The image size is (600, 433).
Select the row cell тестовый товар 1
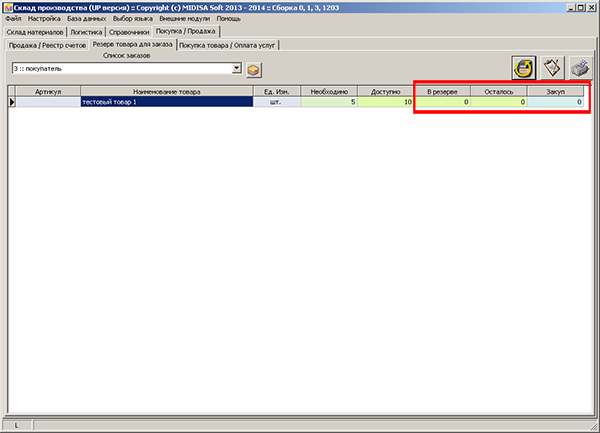pyautogui.click(x=166, y=102)
